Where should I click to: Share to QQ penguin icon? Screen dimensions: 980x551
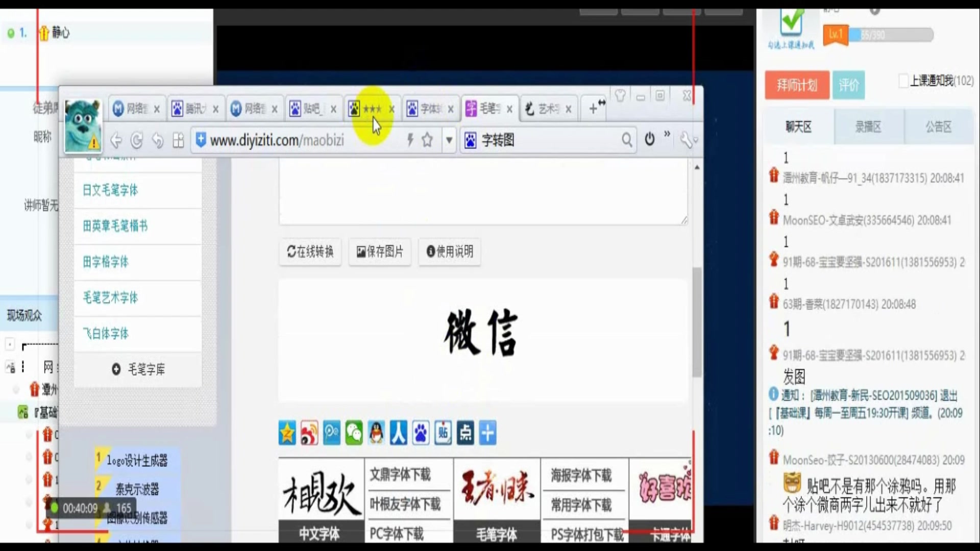pyautogui.click(x=376, y=433)
